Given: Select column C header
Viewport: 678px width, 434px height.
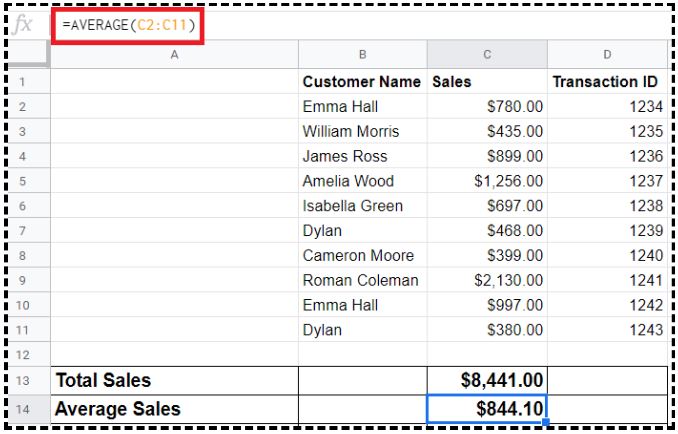Looking at the screenshot, I should (487, 55).
